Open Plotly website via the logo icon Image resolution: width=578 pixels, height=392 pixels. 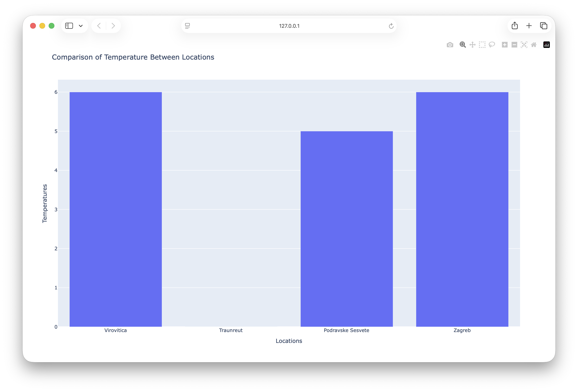546,45
